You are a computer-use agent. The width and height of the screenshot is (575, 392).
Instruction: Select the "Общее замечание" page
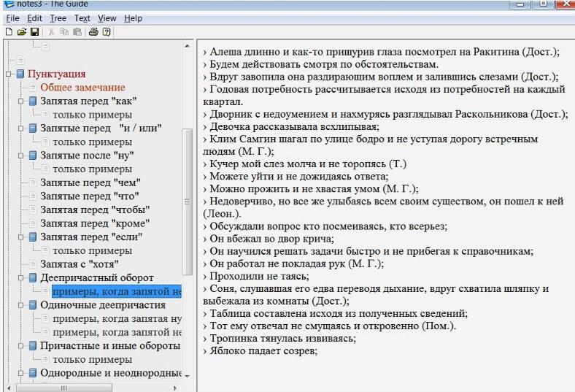[x=82, y=88]
